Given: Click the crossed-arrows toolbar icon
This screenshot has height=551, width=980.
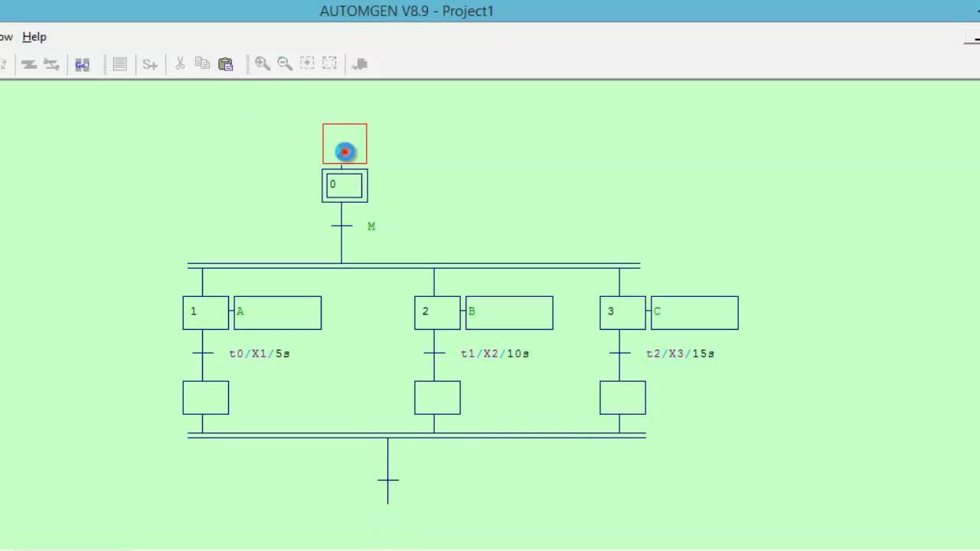Looking at the screenshot, I should (51, 64).
